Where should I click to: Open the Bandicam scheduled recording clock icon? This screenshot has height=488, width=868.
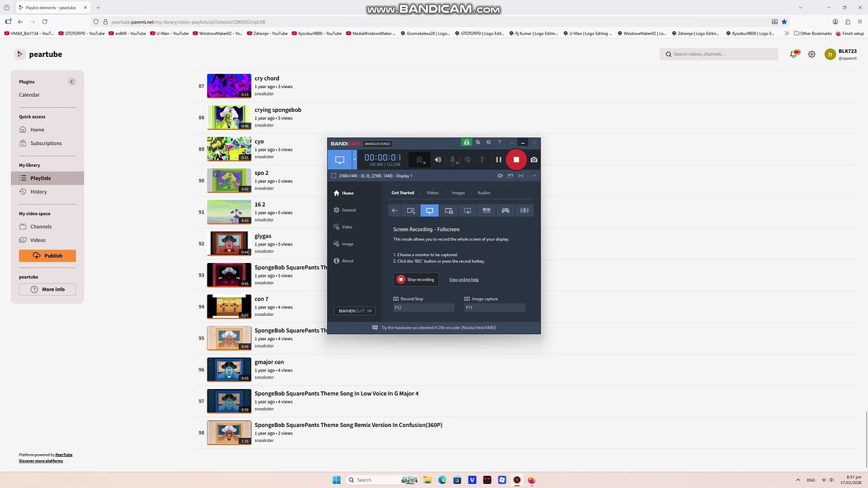[x=488, y=142]
